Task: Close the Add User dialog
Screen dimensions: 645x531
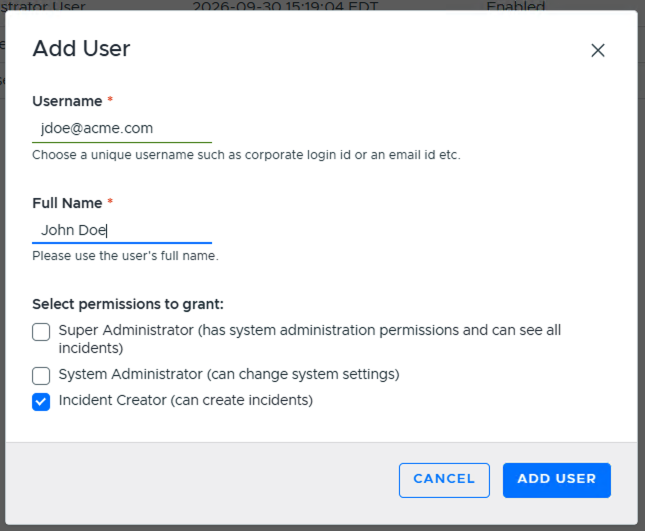Action: point(598,51)
